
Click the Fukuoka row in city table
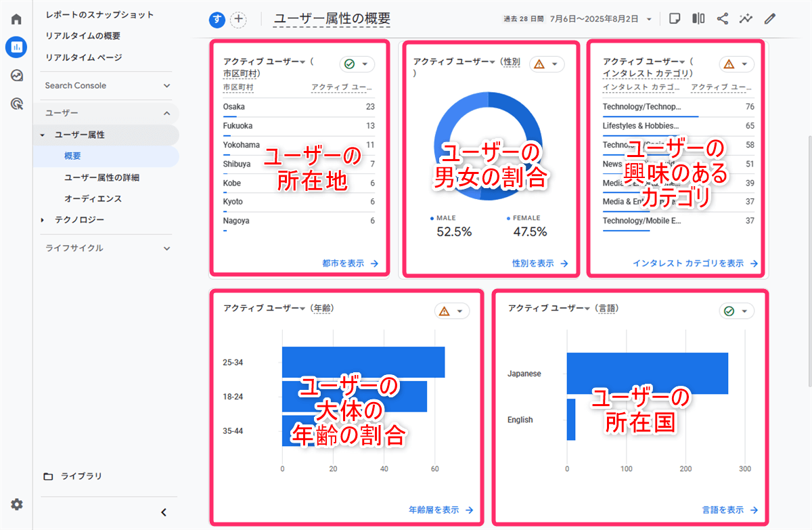pos(298,127)
